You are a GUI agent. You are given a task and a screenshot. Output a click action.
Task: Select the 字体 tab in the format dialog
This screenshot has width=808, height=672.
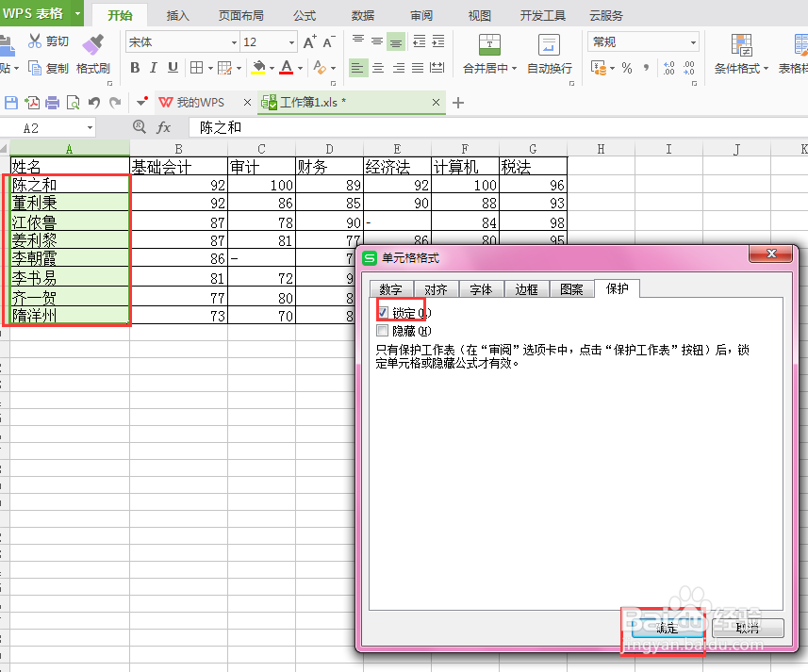coord(481,289)
